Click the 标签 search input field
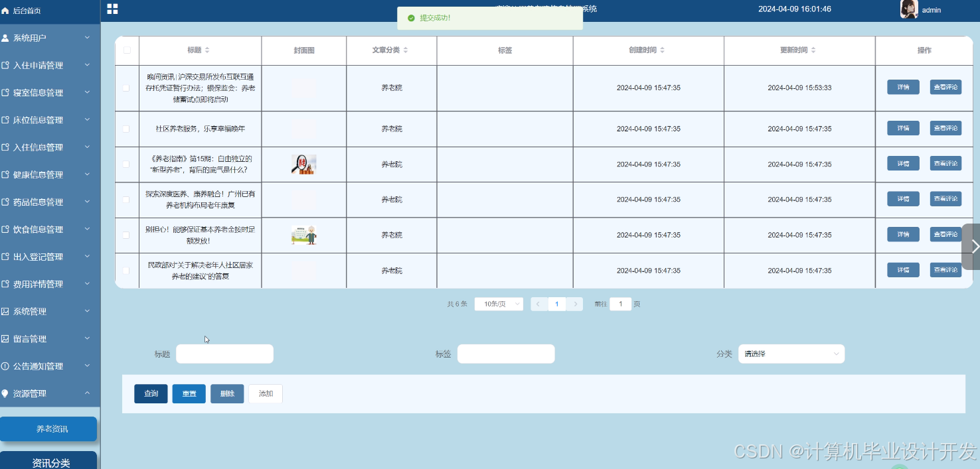980x469 pixels. pos(506,354)
